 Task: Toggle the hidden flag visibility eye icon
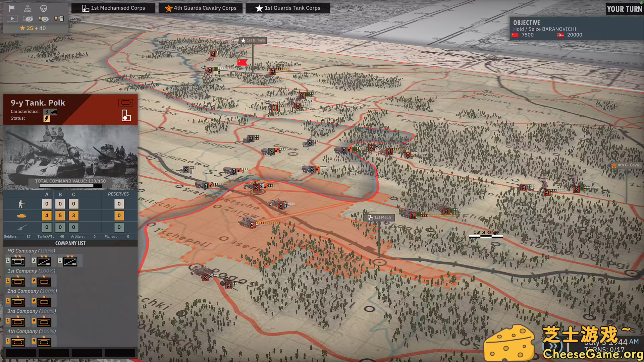(x=28, y=18)
